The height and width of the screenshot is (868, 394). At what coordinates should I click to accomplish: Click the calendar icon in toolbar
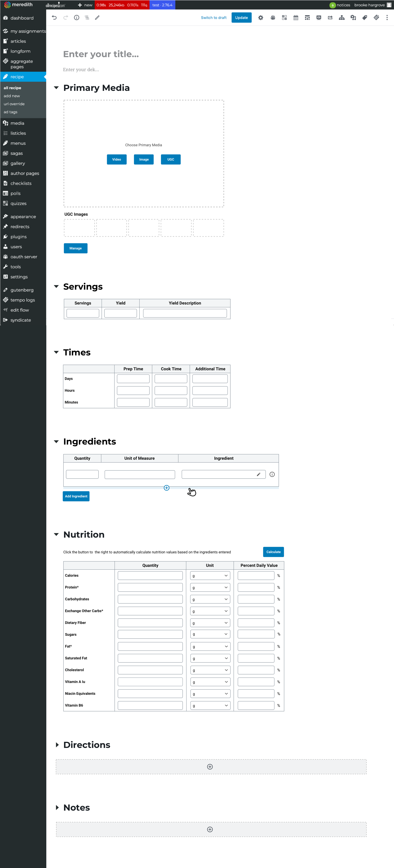[x=295, y=17]
